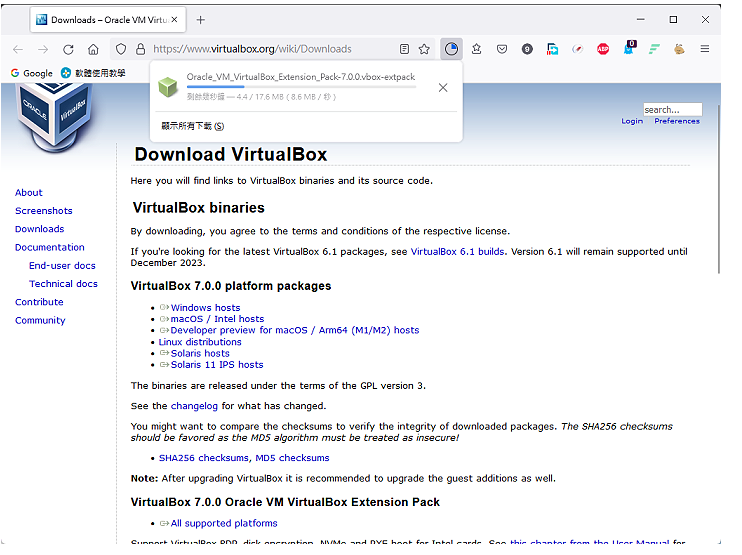Screen dimensions: 742x555
Task: Download All supported platforms extension pack
Action: (x=224, y=523)
